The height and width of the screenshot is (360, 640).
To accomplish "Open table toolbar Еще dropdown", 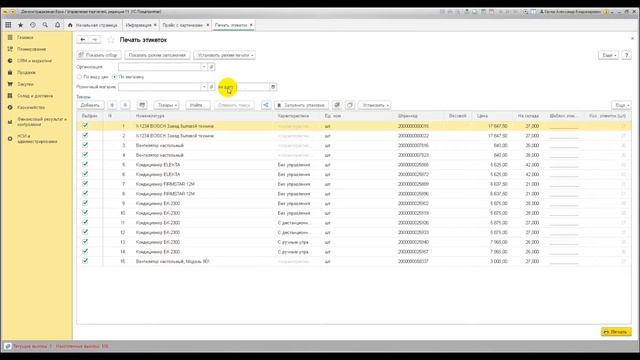I will (621, 105).
